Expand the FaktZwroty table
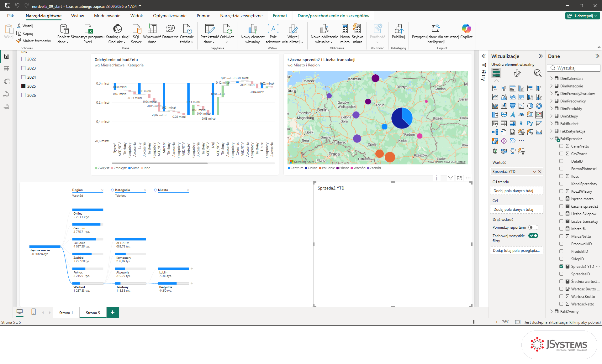The width and height of the screenshot is (602, 364). pyautogui.click(x=552, y=311)
